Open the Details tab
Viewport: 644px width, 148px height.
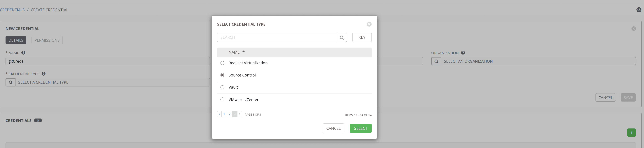[16, 40]
